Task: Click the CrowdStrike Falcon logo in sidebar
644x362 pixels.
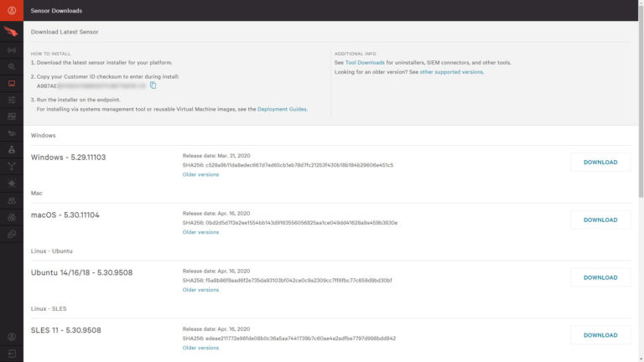Action: coord(12,32)
